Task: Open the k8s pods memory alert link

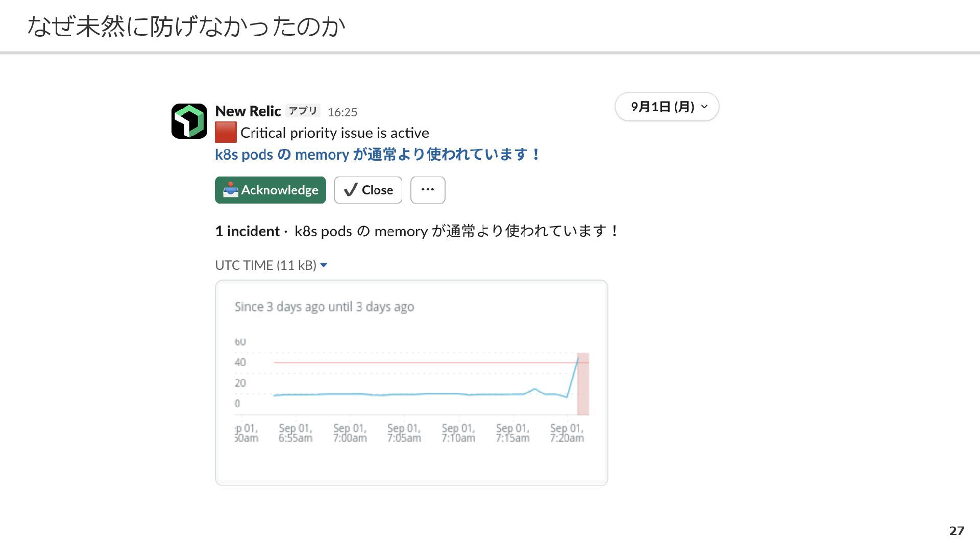Action: coord(377,154)
